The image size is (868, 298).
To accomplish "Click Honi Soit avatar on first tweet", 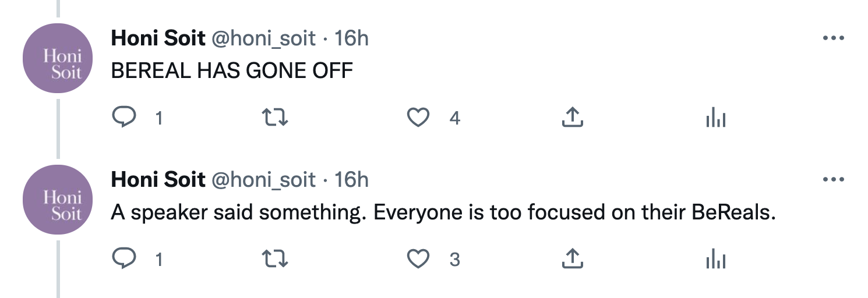I will [x=58, y=58].
